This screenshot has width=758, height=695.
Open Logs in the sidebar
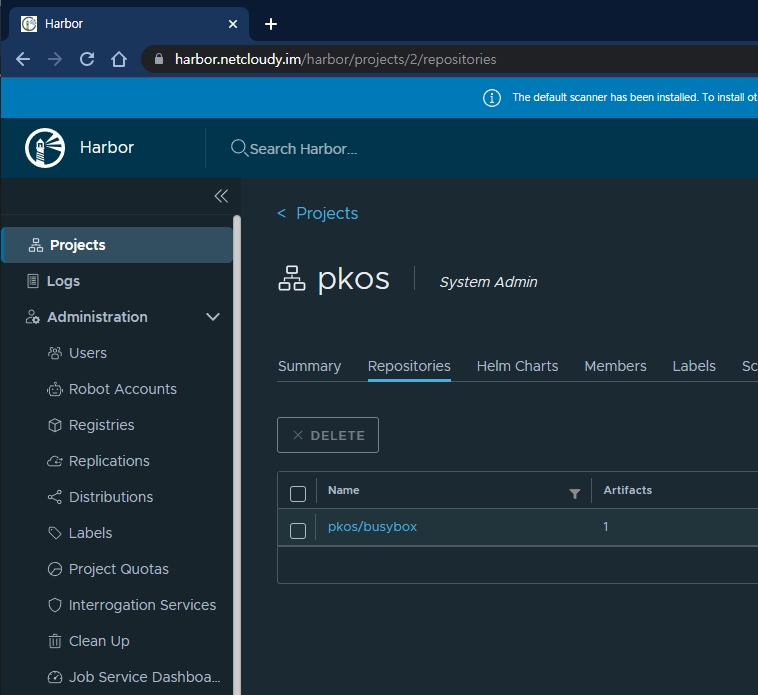coord(63,281)
